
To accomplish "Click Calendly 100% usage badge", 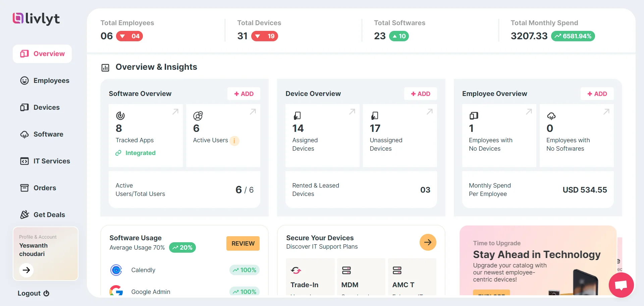I will click(x=245, y=270).
